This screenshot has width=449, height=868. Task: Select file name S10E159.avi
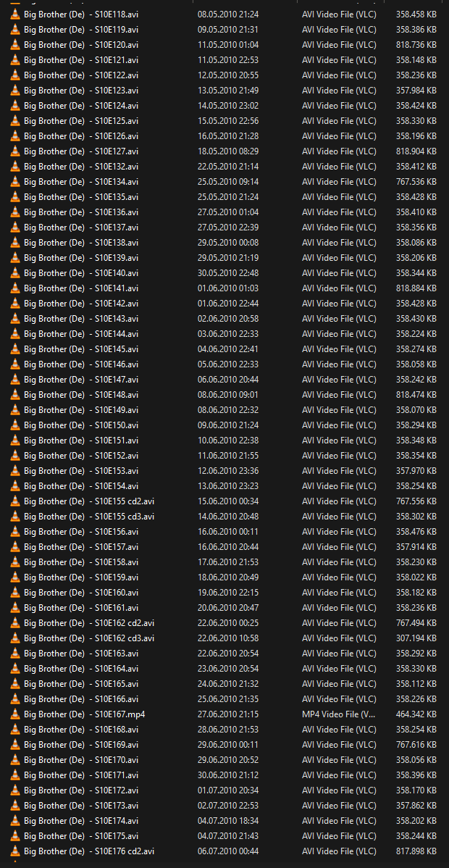(x=81, y=577)
